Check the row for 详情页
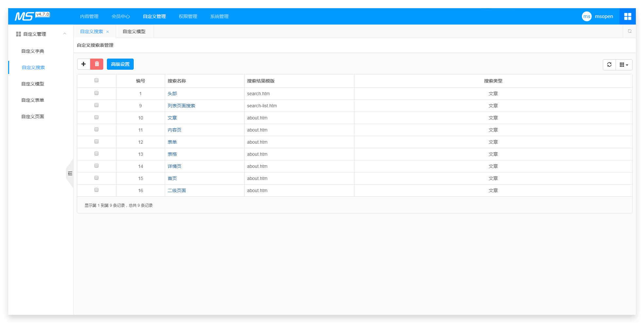This screenshot has width=644, height=323. [x=96, y=166]
